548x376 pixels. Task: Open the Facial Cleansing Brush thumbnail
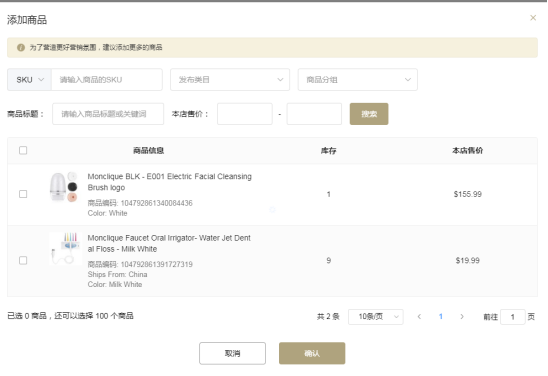pos(64,187)
